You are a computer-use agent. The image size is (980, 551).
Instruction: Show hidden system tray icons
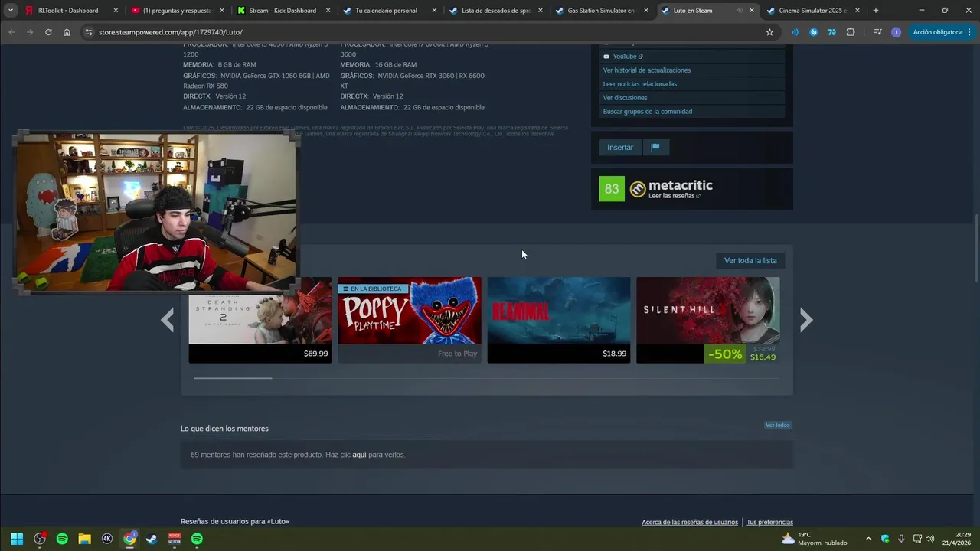(x=868, y=539)
